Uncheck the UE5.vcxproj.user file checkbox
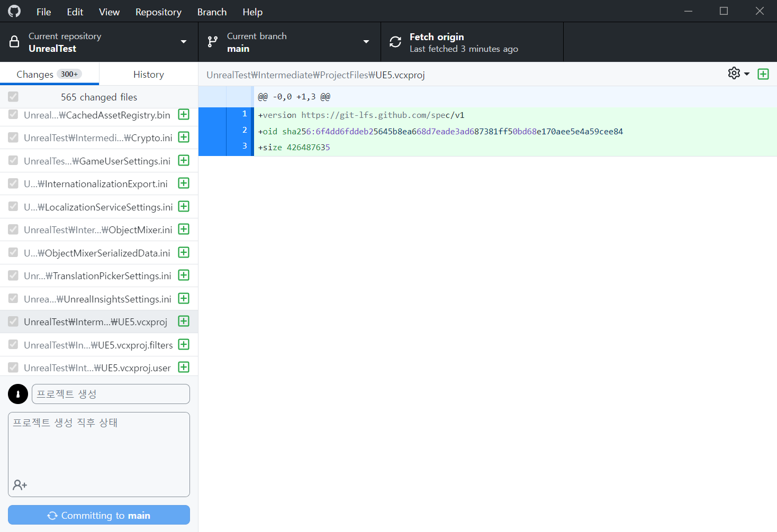Image resolution: width=777 pixels, height=532 pixels. point(13,368)
